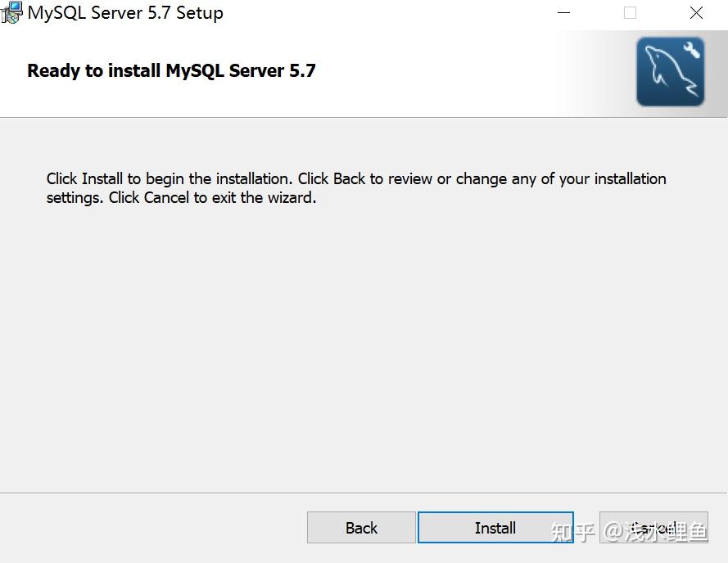Click the wrench in the MySQL logo
Viewport: 728px width, 563px height.
[x=692, y=49]
